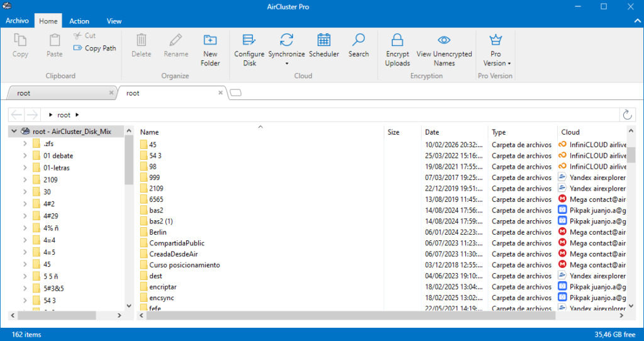
Task: Create a New Folder
Action: tap(210, 41)
